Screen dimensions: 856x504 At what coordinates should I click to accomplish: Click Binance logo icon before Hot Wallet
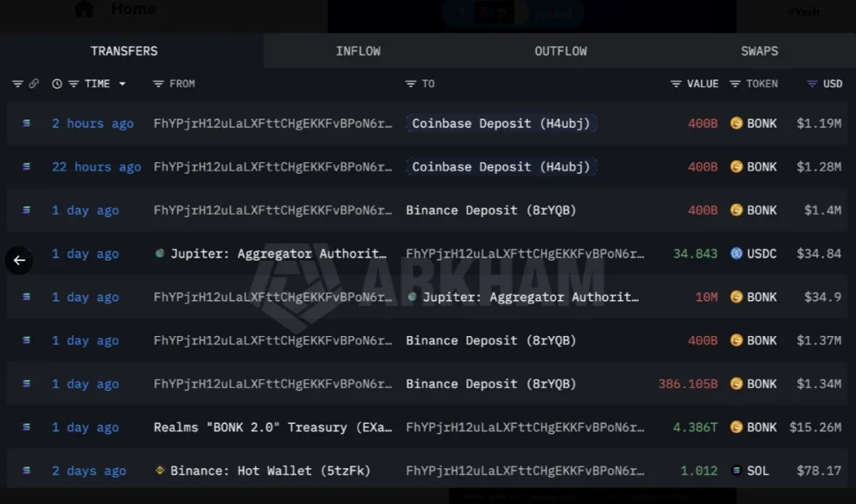160,470
